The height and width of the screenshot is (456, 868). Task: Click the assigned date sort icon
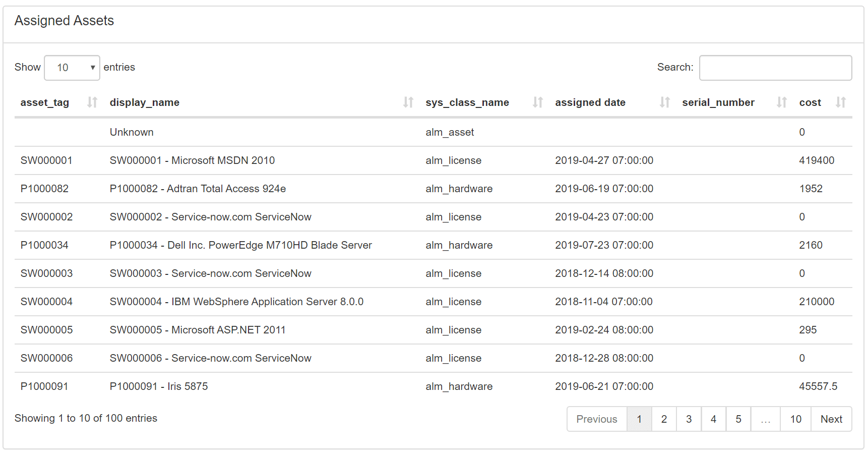click(x=664, y=102)
